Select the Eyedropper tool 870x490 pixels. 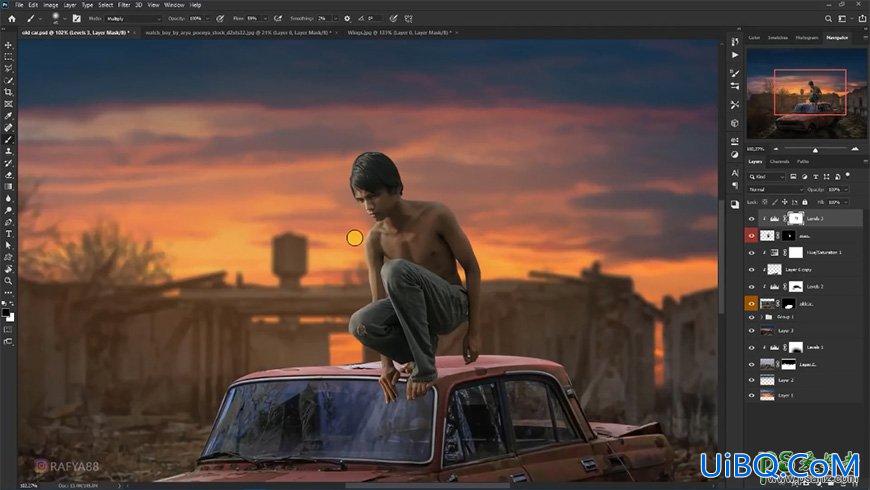click(x=8, y=115)
